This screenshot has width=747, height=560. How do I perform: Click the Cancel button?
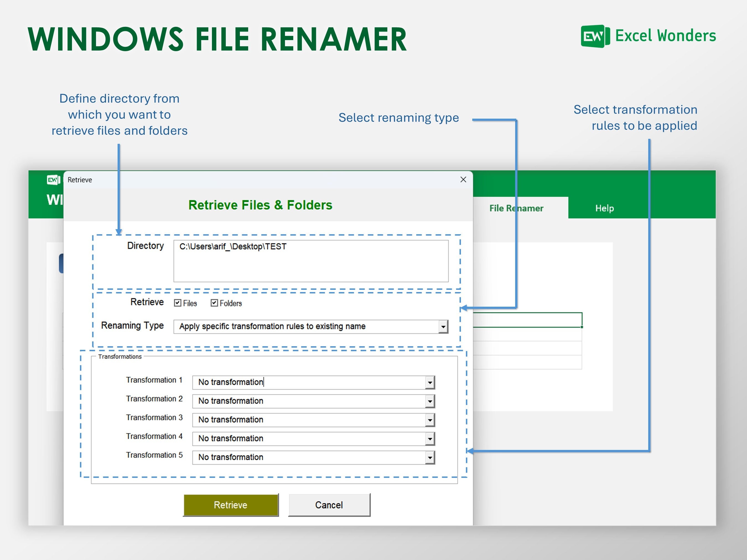pos(329,505)
